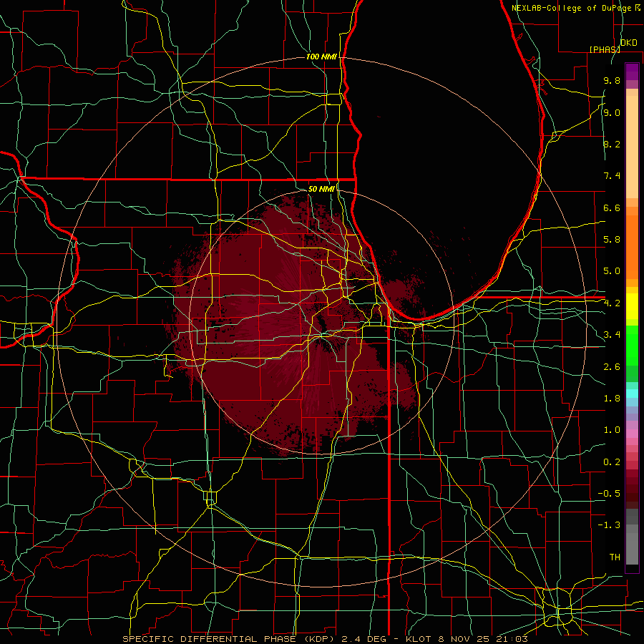The image size is (644, 644).
Task: Click the 1.8 scale label
Action: point(612,399)
